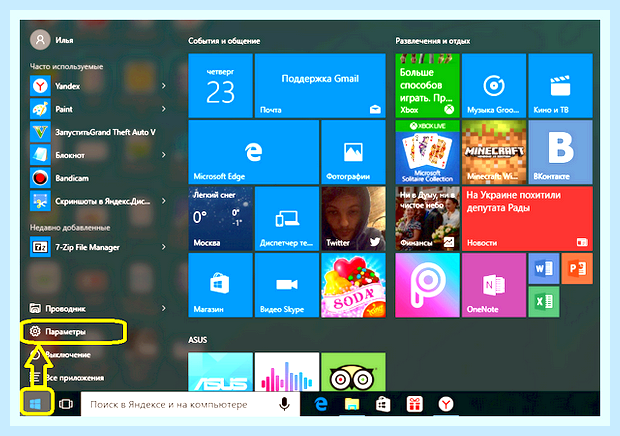Open the Yandex browser from frequent apps
This screenshot has width=620, height=436.
(x=97, y=86)
